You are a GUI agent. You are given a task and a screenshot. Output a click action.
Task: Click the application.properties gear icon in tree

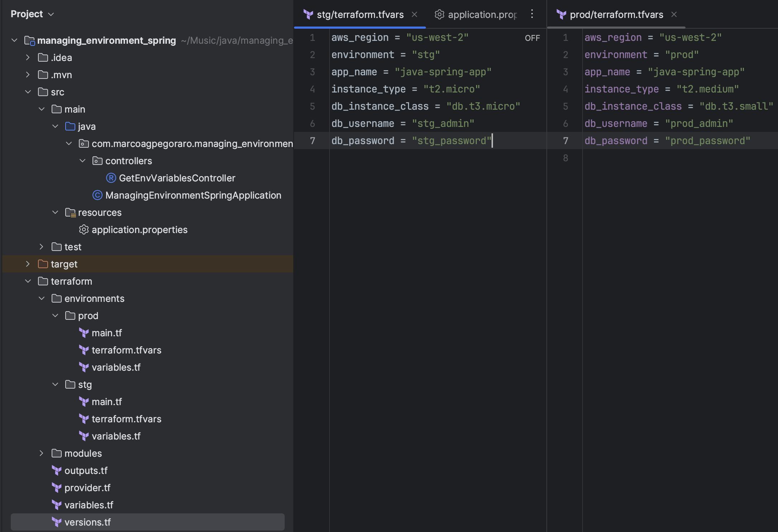pyautogui.click(x=84, y=229)
